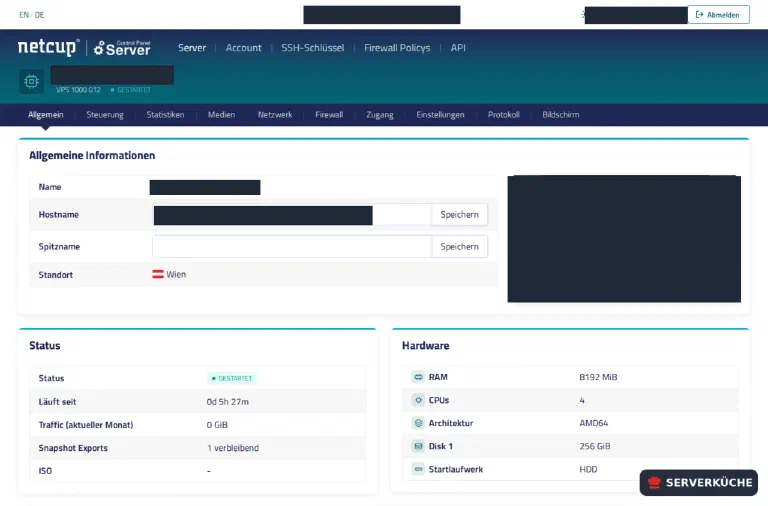Open the Account menu
The image size is (768, 506).
click(243, 48)
